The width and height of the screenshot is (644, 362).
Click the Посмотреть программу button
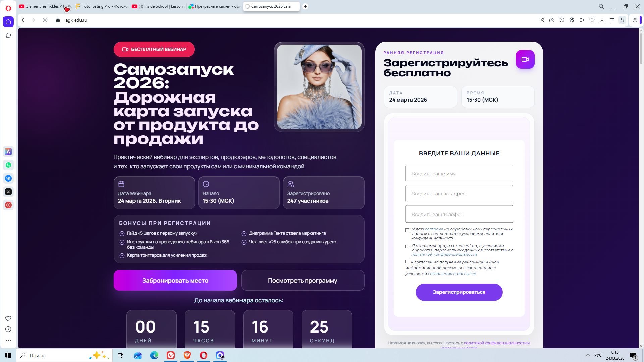303,281
